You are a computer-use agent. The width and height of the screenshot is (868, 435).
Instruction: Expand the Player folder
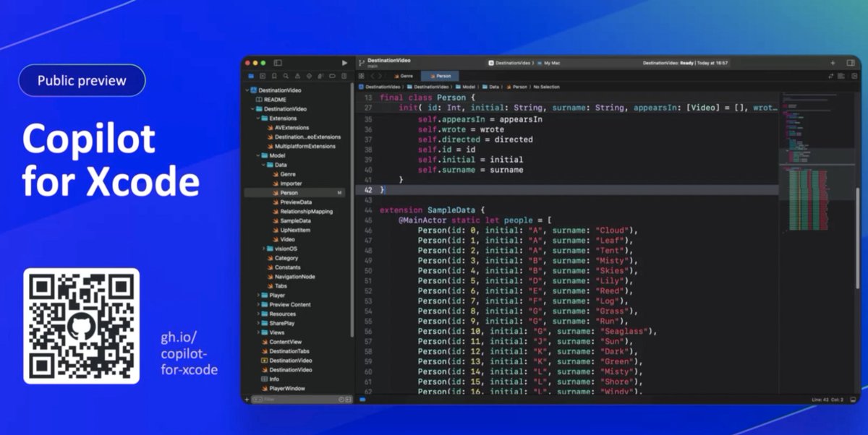click(257, 295)
